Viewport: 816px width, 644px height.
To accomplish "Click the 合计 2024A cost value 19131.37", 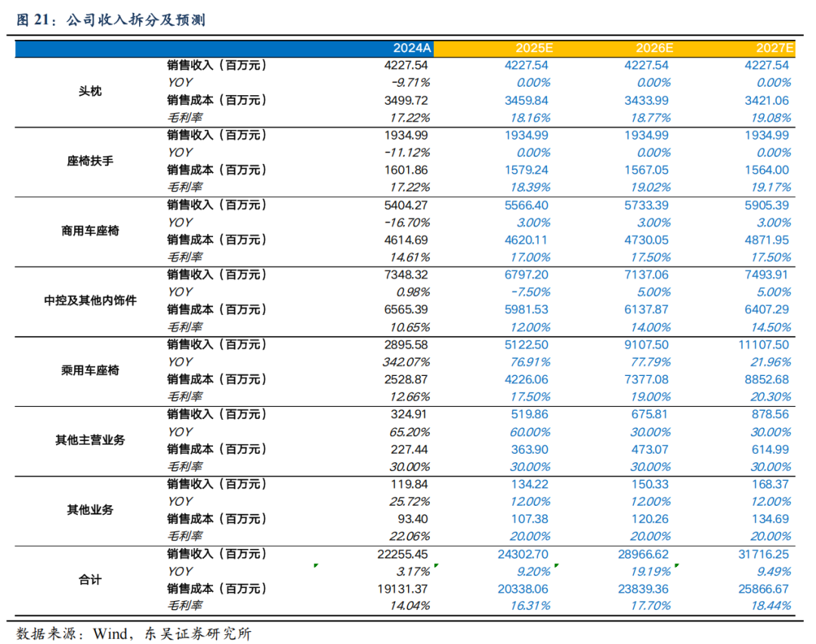I will tap(403, 589).
